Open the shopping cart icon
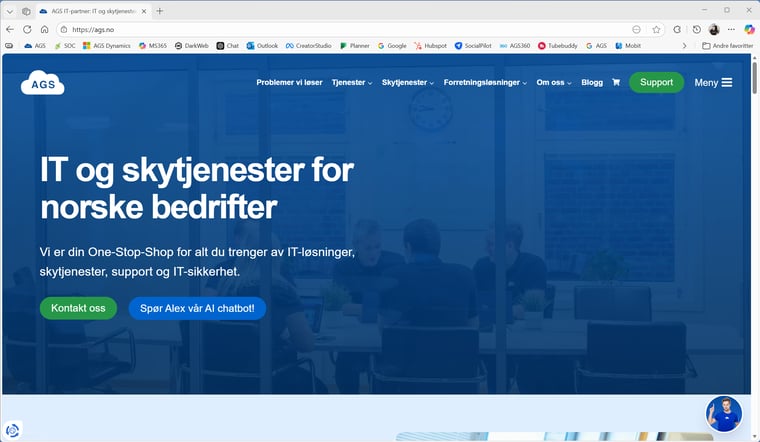Viewport: 760px width, 442px height. click(616, 82)
